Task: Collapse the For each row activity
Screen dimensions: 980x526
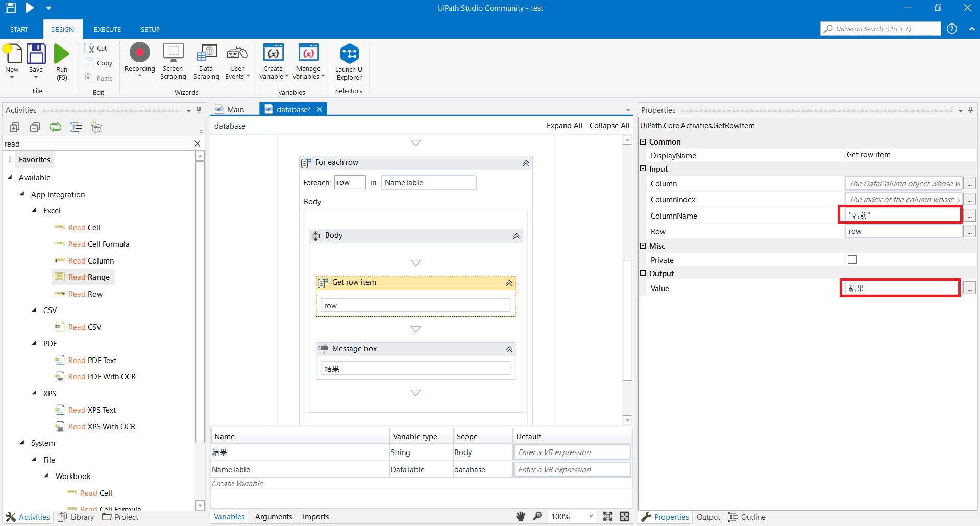Action: [x=525, y=162]
